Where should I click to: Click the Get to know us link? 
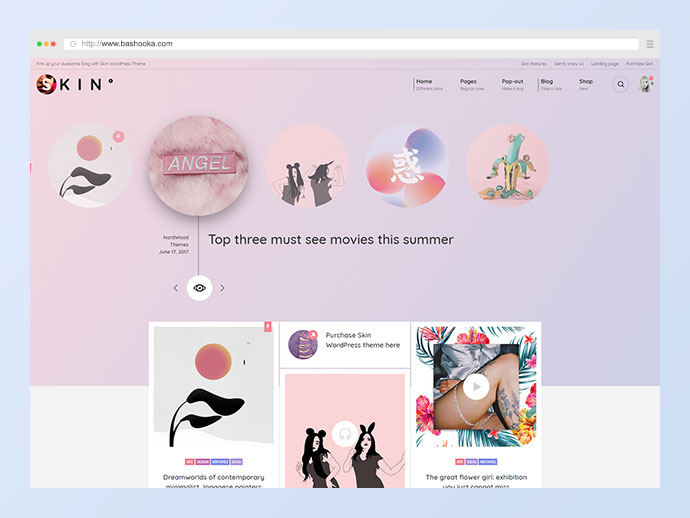point(569,64)
